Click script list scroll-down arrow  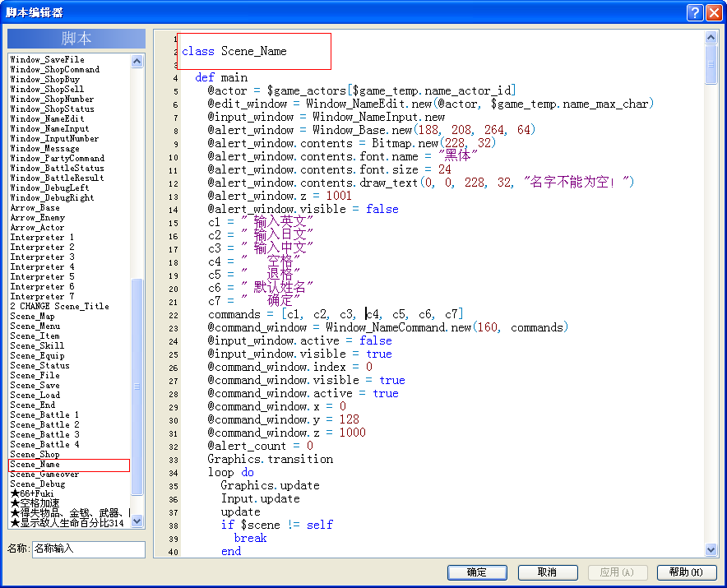(137, 521)
